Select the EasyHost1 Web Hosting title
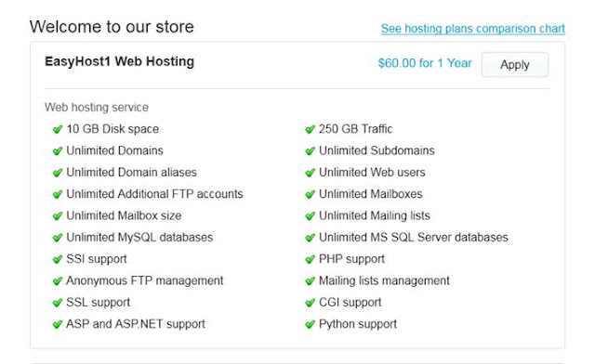The height and width of the screenshot is (364, 595). click(120, 61)
